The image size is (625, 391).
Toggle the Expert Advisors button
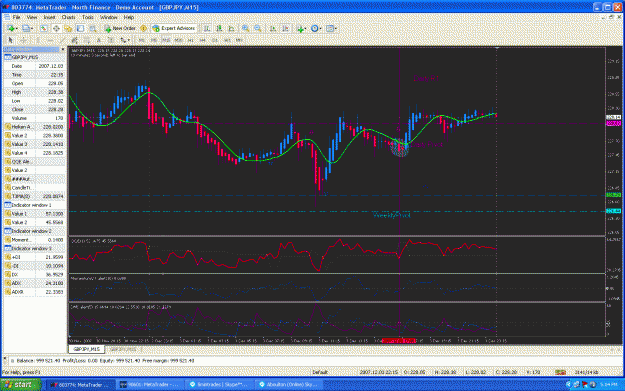click(x=174, y=28)
